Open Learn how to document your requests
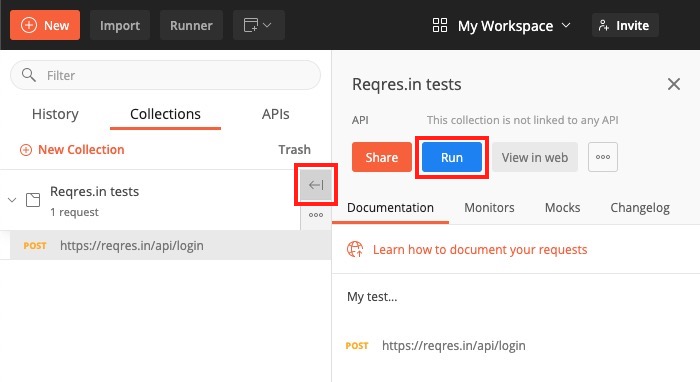Screen dimensions: 700x382 (480, 249)
